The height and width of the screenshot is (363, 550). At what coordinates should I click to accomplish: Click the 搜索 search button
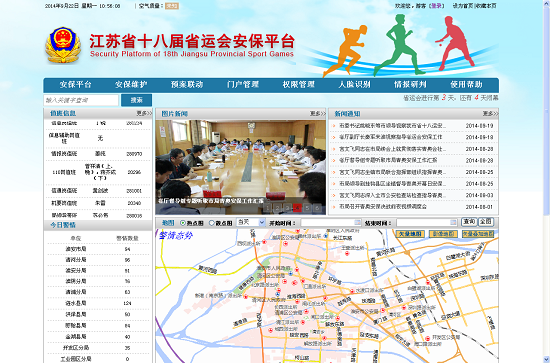pos(136,100)
